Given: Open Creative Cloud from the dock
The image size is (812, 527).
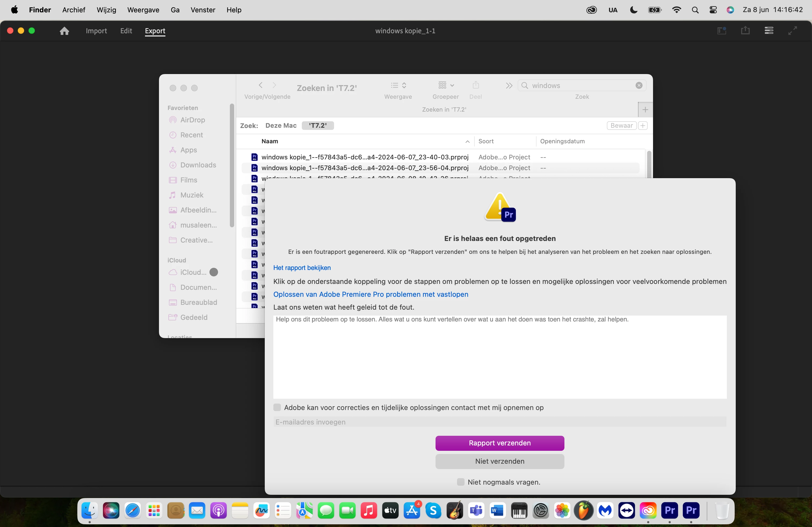Looking at the screenshot, I should click(x=648, y=510).
